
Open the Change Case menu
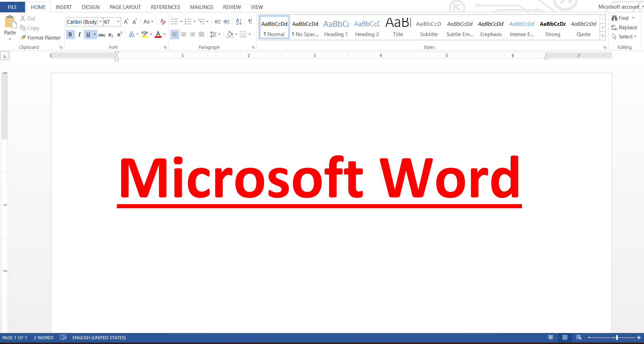(148, 22)
